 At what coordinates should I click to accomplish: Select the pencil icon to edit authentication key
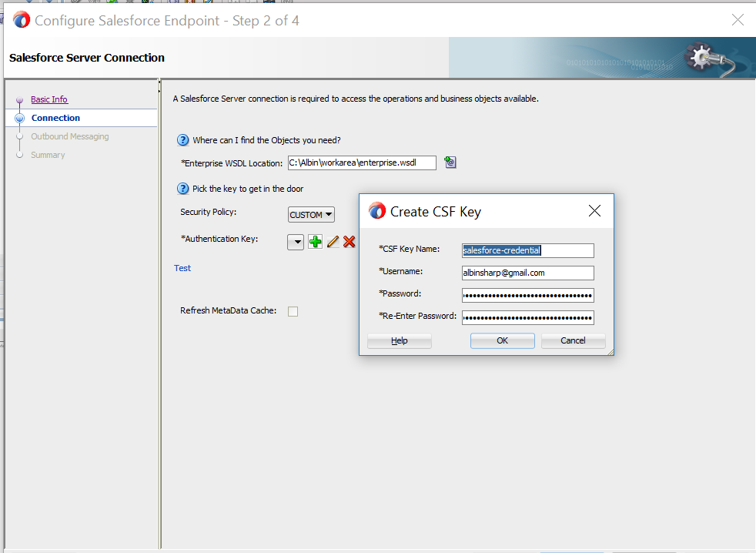[333, 241]
